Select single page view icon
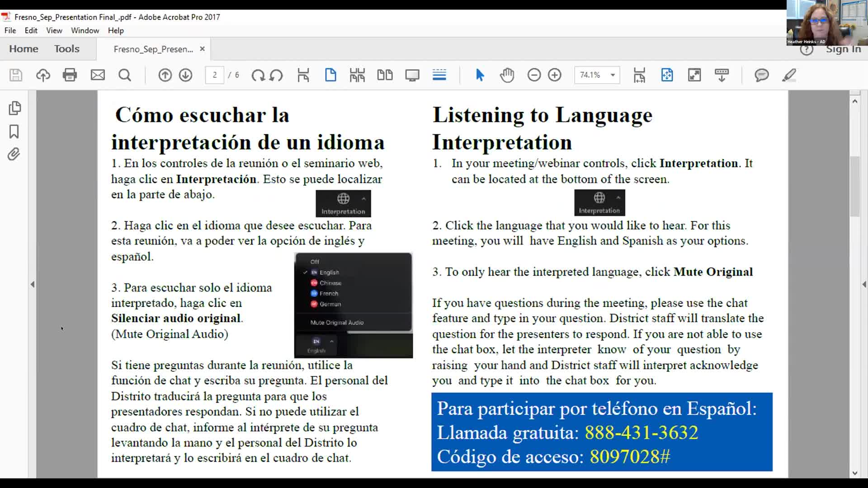 pyautogui.click(x=330, y=75)
